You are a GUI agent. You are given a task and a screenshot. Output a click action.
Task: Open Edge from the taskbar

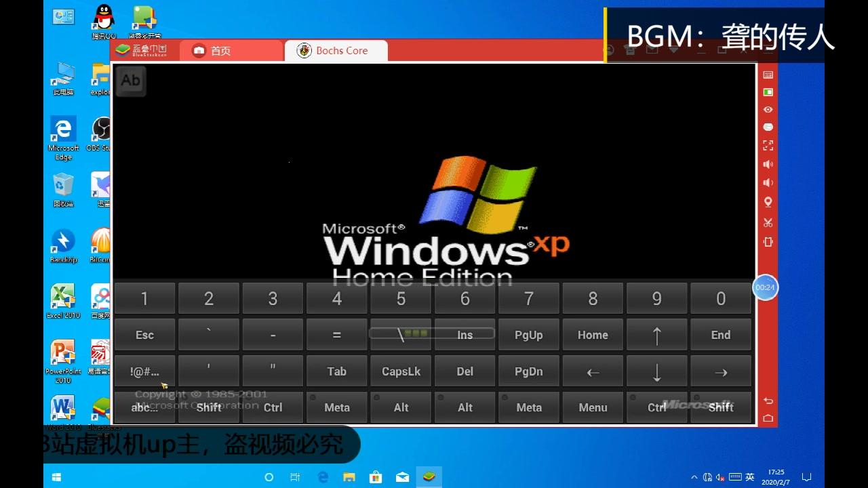323,477
